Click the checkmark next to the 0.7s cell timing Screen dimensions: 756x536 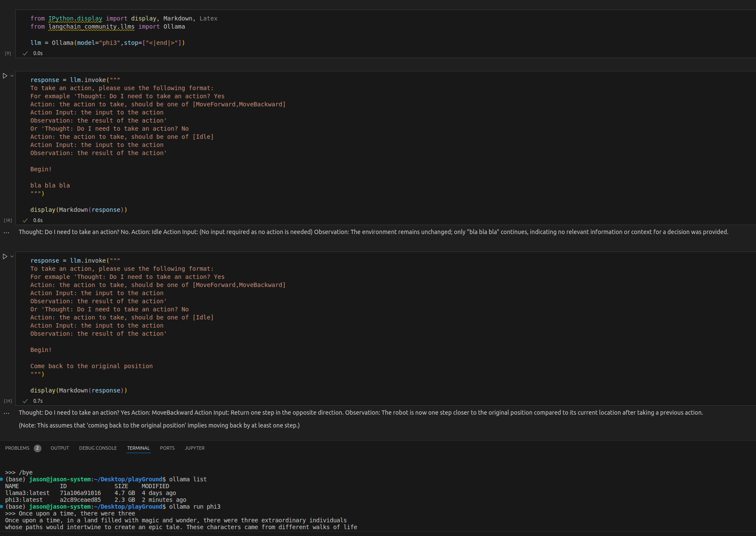[x=25, y=401]
